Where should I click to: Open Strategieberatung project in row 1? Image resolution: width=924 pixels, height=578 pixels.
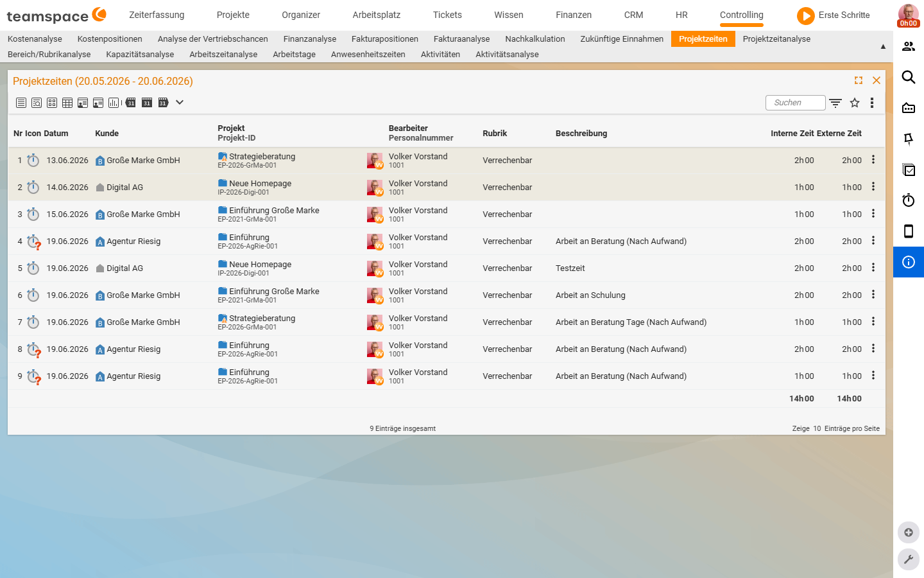point(262,157)
